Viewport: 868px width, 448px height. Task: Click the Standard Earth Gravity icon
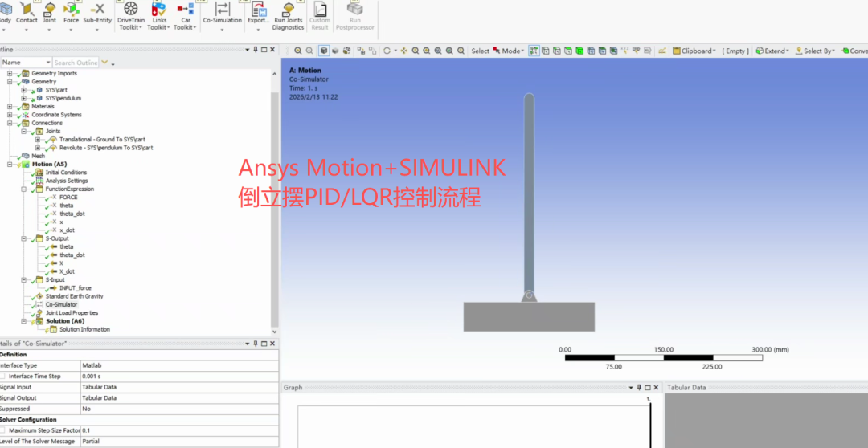click(39, 296)
